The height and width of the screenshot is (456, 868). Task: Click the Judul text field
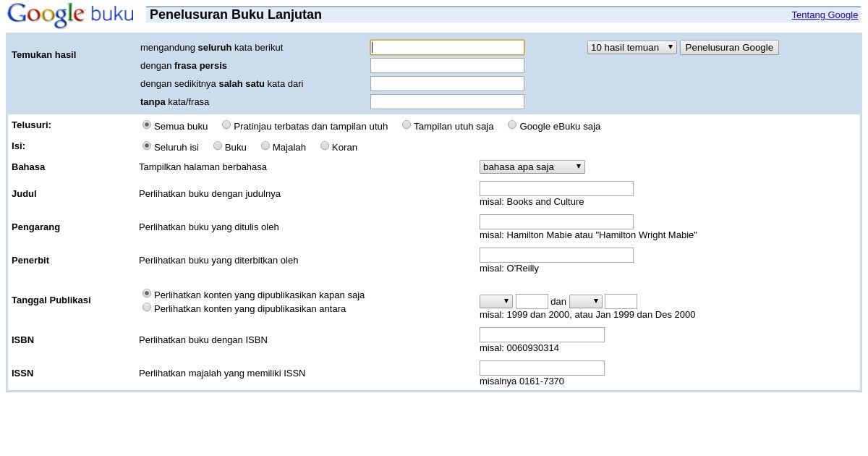556,188
